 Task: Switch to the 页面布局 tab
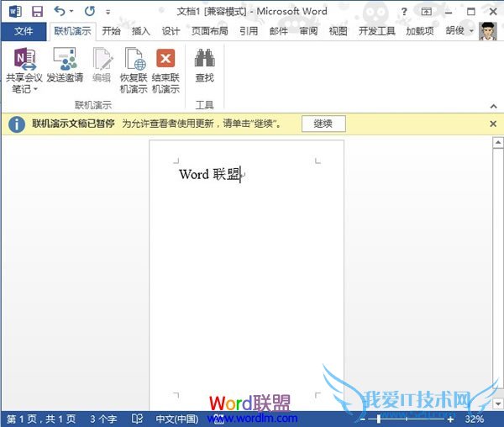[209, 31]
